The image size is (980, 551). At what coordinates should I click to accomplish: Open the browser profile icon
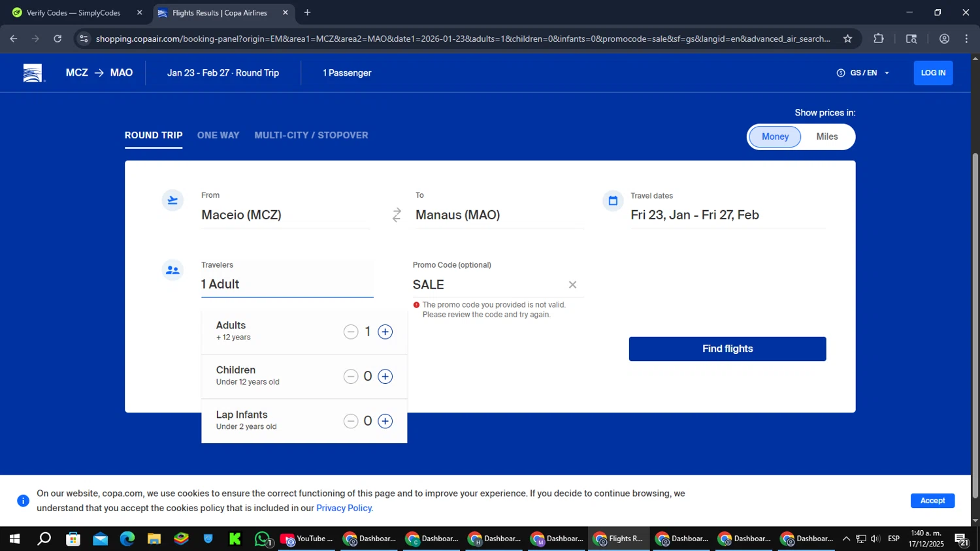tap(944, 39)
